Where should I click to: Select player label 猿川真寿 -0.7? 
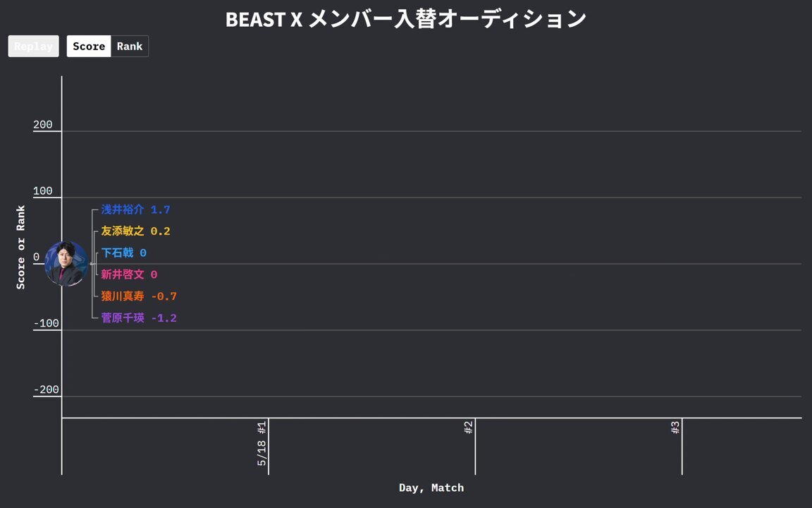(138, 297)
